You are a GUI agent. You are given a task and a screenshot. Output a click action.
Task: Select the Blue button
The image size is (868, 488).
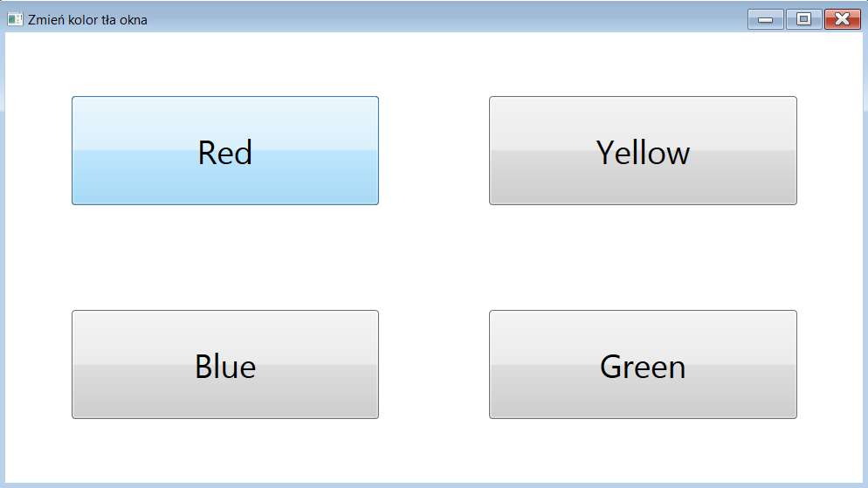click(x=225, y=365)
